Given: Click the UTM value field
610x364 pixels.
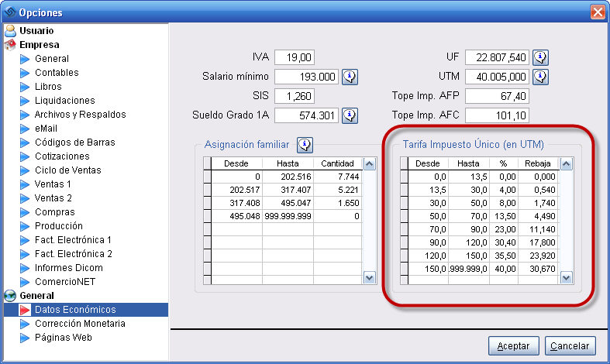Looking at the screenshot, I should [497, 77].
